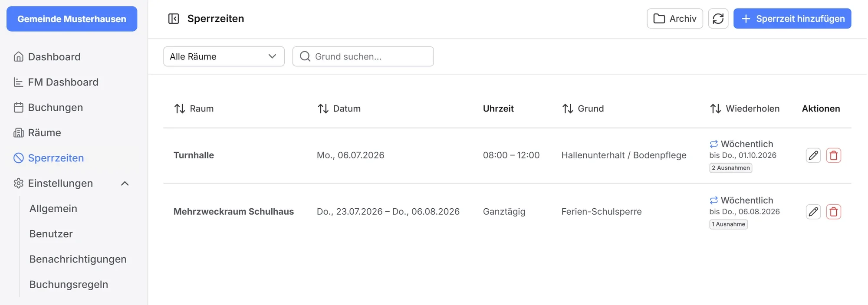
Task: Sort by Grund column arrows icon
Action: (568, 108)
